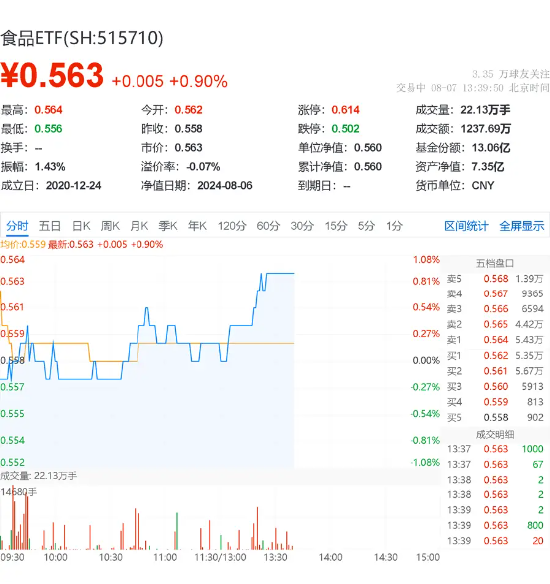Select the 卖5 row at 0.568
The height and width of the screenshot is (584, 550).
[x=495, y=279]
